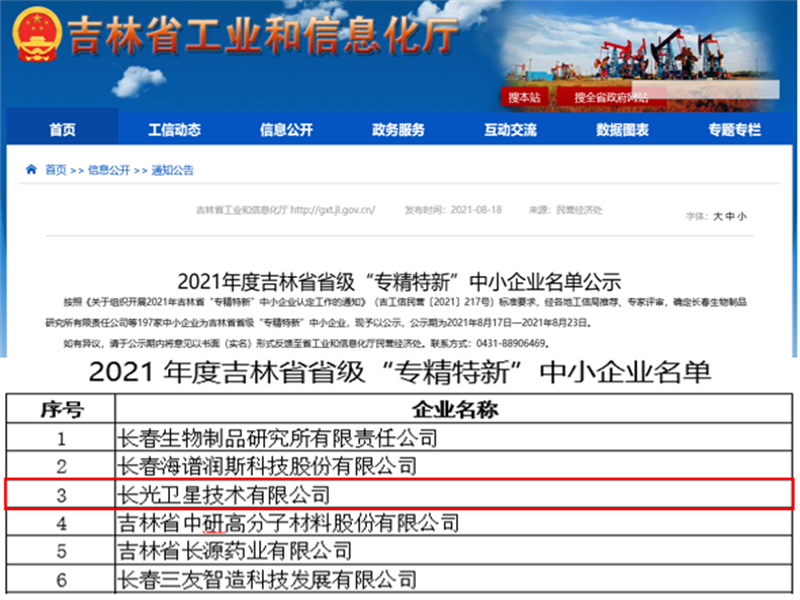Click 信息公开 breadcrumb link
800x600 pixels.
click(x=109, y=171)
